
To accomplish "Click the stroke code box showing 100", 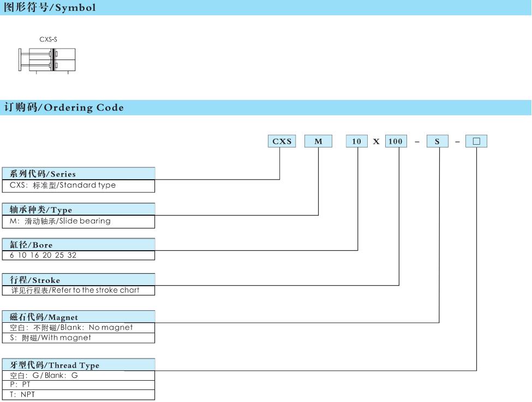I will pyautogui.click(x=396, y=141).
